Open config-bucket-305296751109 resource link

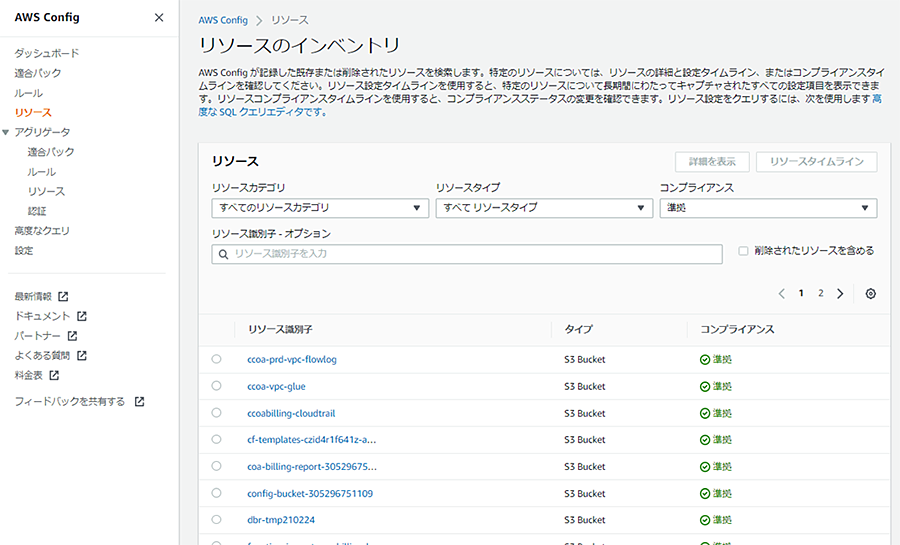tap(310, 493)
